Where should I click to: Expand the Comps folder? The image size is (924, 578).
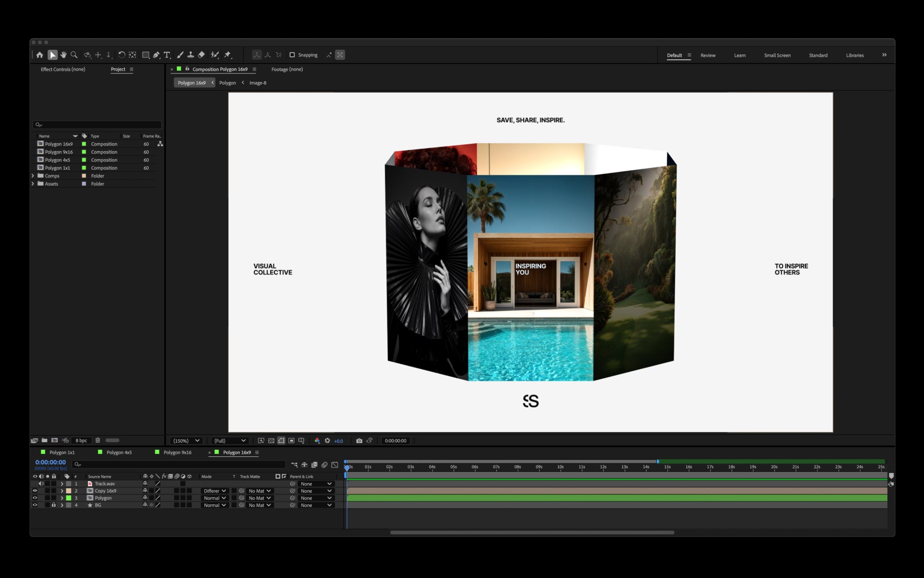[x=33, y=176]
